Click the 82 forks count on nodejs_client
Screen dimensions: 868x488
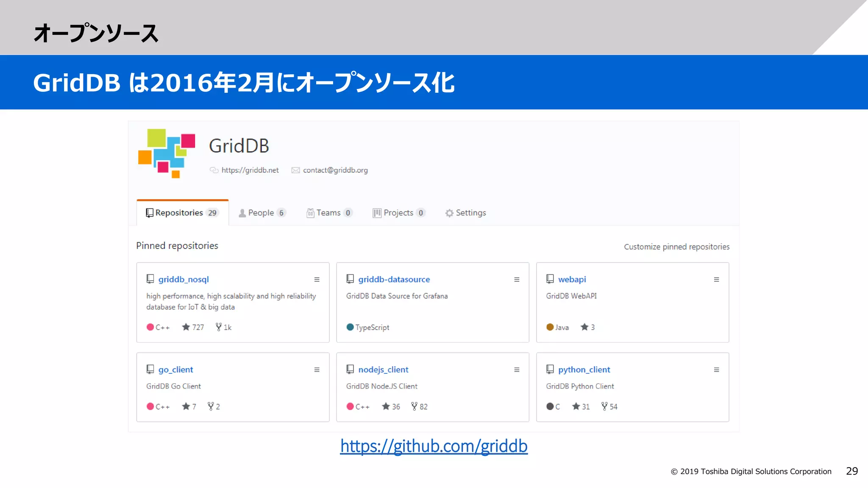click(x=419, y=406)
